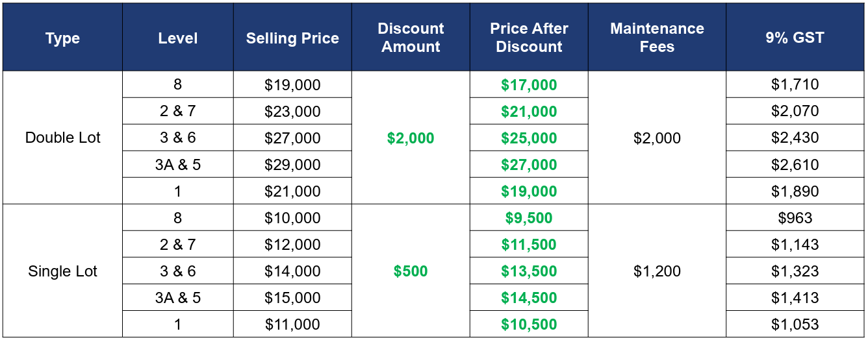Select the Selling Price header cell

point(292,38)
